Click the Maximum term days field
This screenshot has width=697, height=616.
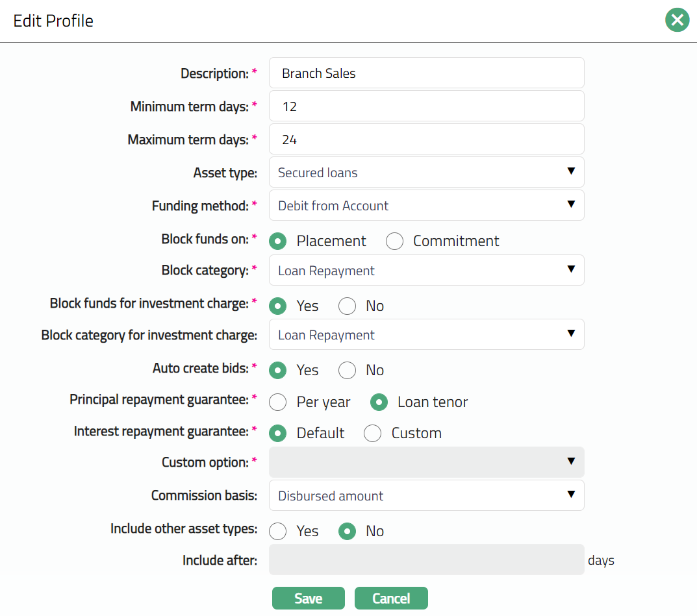pyautogui.click(x=426, y=140)
